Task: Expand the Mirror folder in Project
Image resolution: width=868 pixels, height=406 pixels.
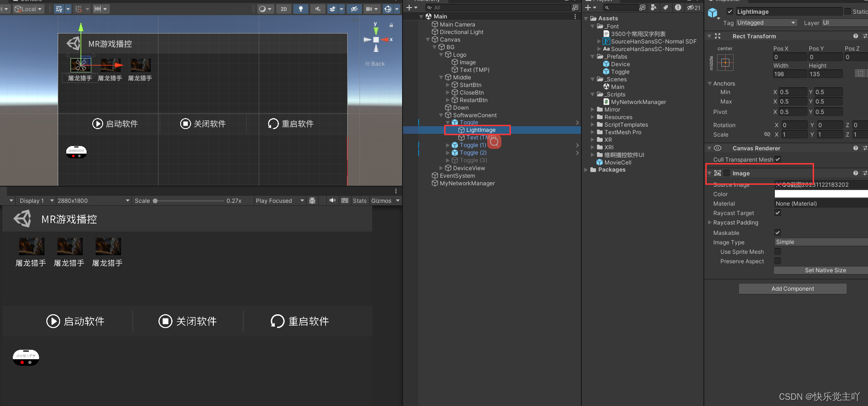Action: 593,110
